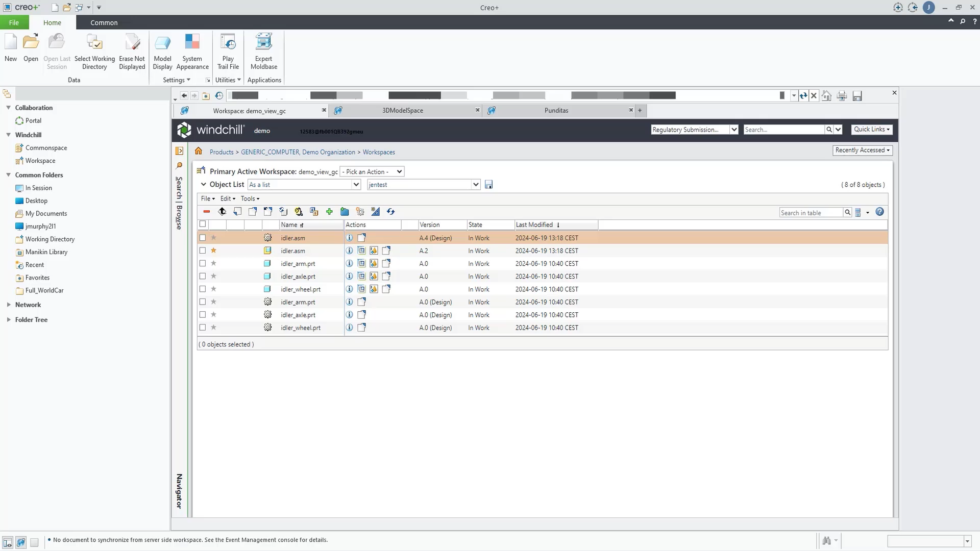Click the browser print icon

pyautogui.click(x=842, y=96)
